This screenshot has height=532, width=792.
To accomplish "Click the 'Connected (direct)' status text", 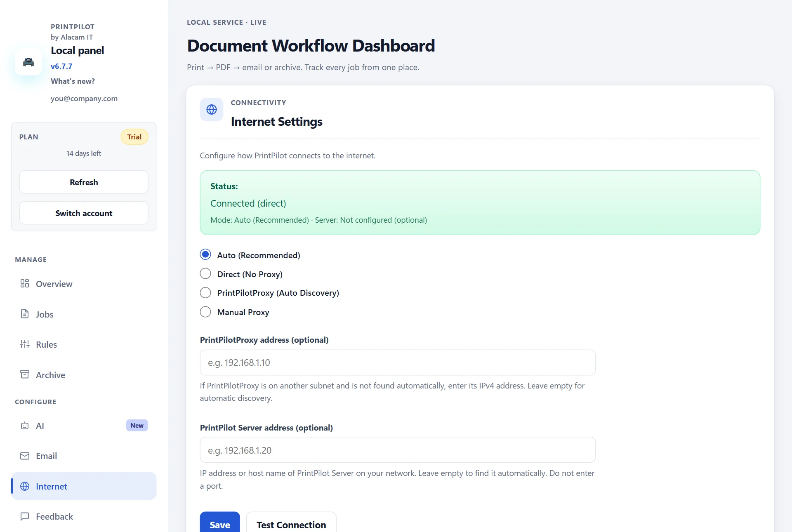I will 248,203.
